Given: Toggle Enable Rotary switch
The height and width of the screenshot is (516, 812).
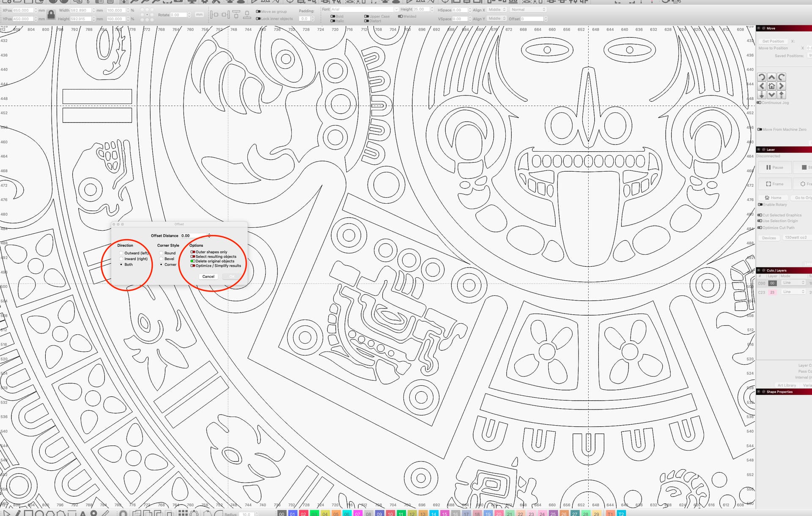Looking at the screenshot, I should [760, 205].
